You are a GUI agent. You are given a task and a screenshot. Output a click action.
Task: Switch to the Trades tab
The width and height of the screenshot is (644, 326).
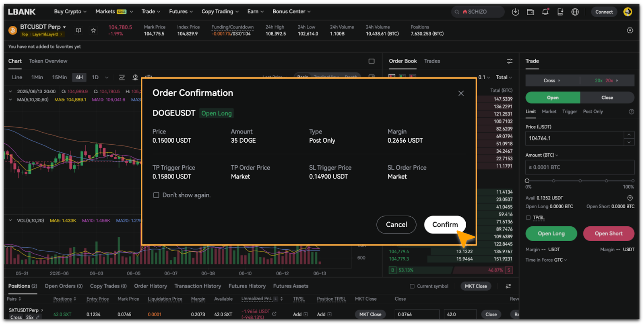tap(432, 61)
